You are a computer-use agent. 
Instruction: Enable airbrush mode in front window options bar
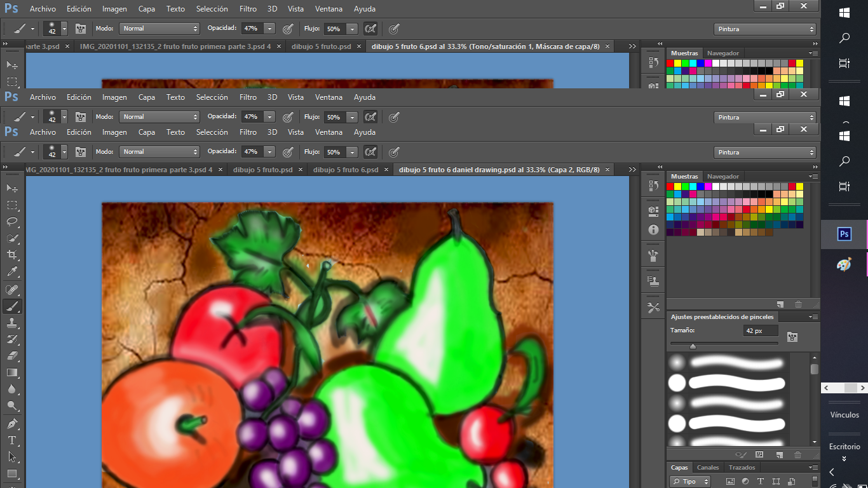(370, 152)
